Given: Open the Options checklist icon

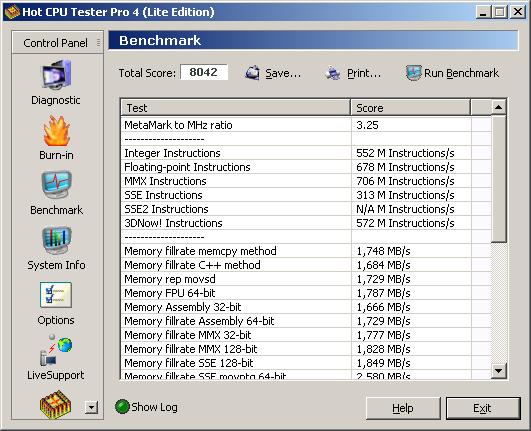Looking at the screenshot, I should (x=56, y=295).
